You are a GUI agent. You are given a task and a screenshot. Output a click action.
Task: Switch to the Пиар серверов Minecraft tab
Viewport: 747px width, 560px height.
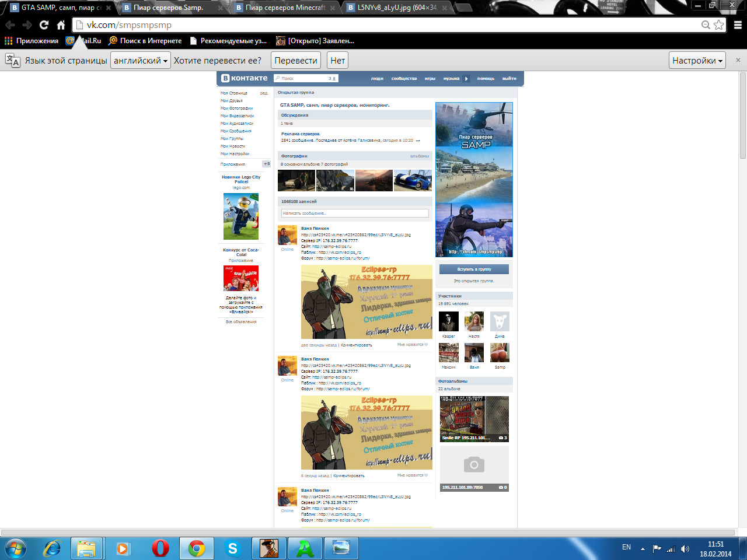pos(285,8)
